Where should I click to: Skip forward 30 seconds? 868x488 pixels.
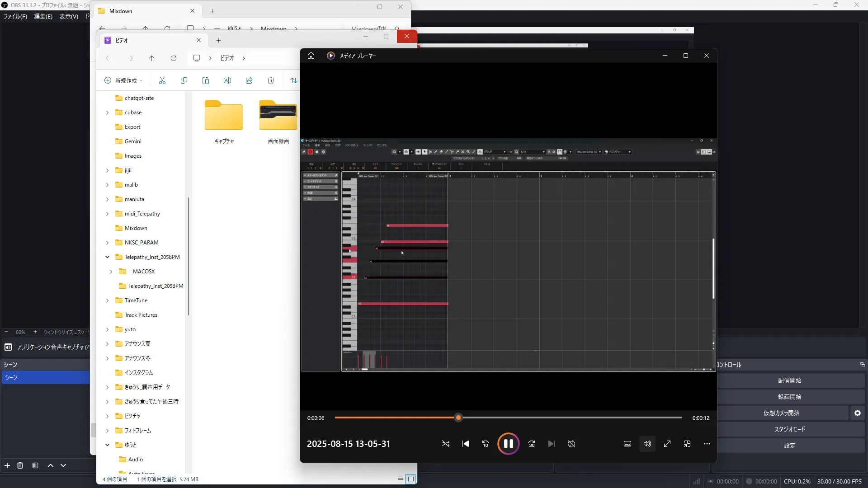pyautogui.click(x=532, y=444)
